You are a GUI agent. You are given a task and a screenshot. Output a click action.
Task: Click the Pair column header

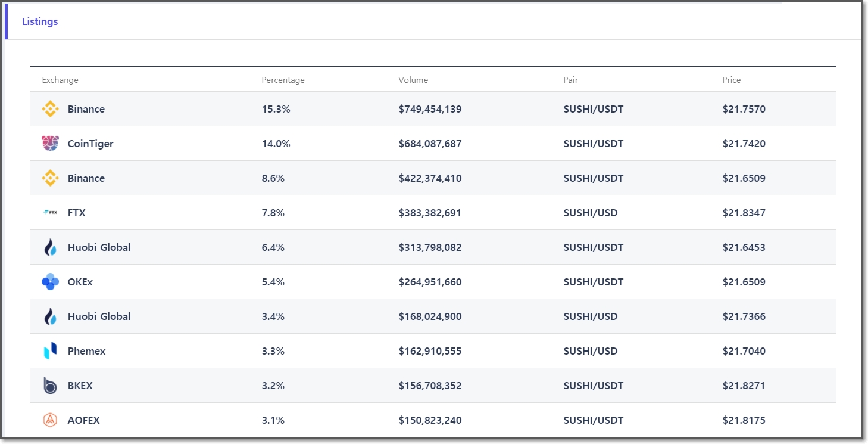570,80
